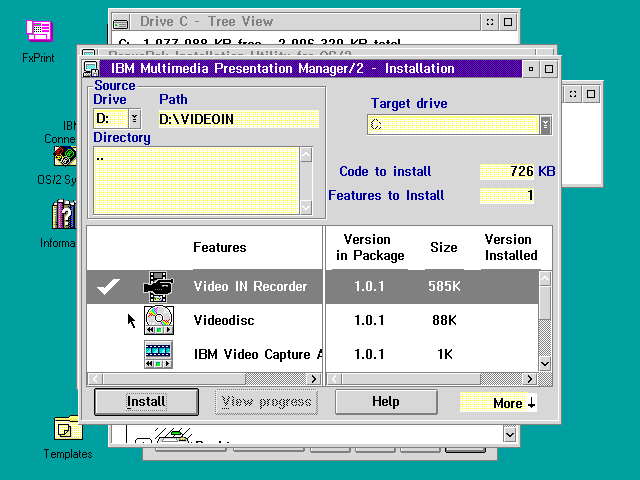Click features list vertical scroll down arrow
Viewport: 640px width, 480px height.
coord(545,363)
